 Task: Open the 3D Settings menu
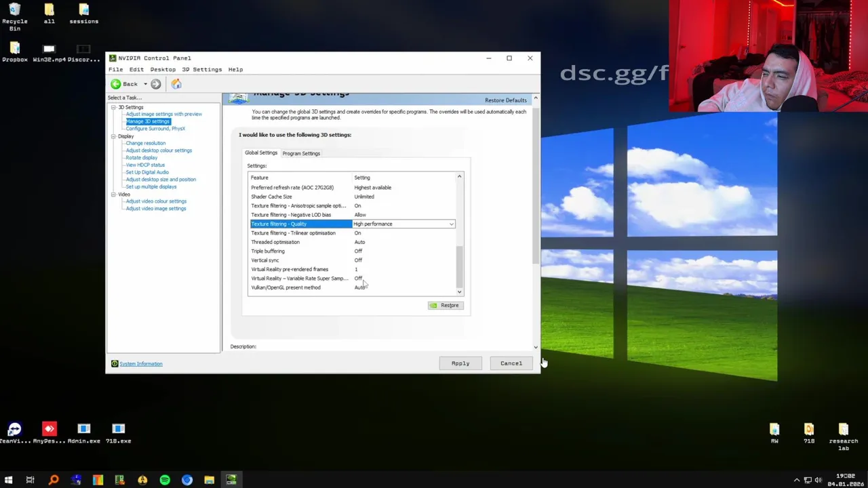point(202,69)
